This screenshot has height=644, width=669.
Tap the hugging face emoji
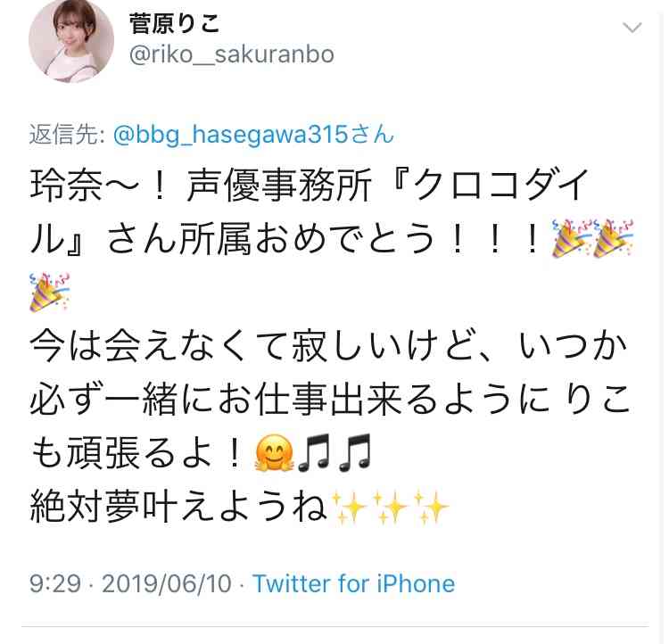click(274, 453)
